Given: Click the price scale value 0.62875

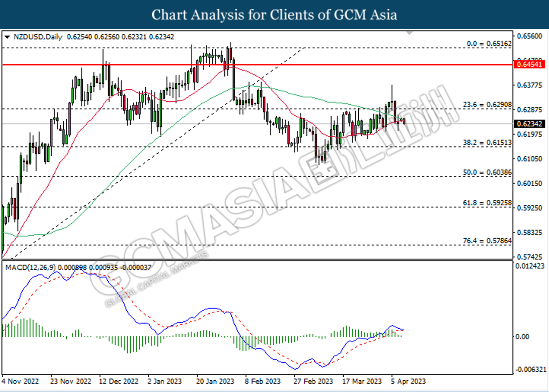Looking at the screenshot, I should pyautogui.click(x=530, y=110).
